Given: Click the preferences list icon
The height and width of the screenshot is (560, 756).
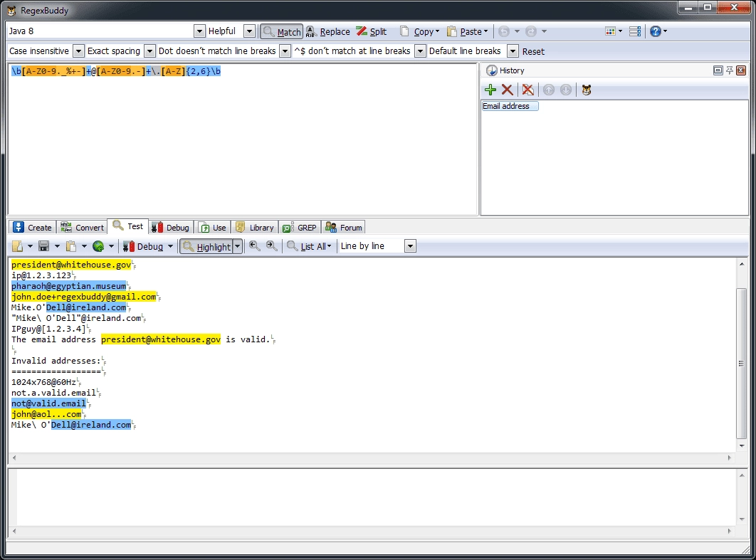Looking at the screenshot, I should pyautogui.click(x=635, y=31).
